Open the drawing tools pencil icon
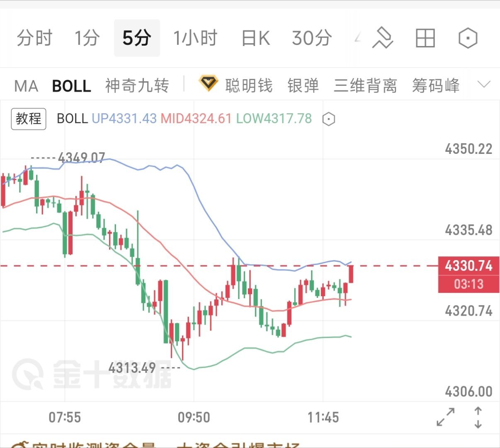This screenshot has width=500, height=448. (x=382, y=38)
